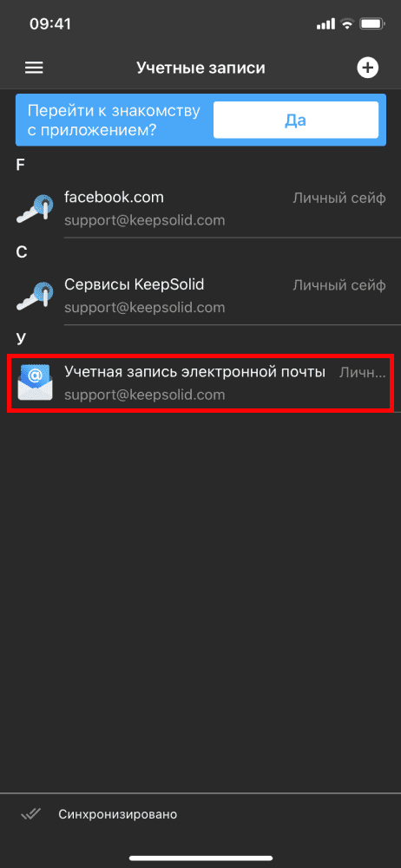Open the Сервисы KeepSolid entry

pyautogui.click(x=200, y=297)
